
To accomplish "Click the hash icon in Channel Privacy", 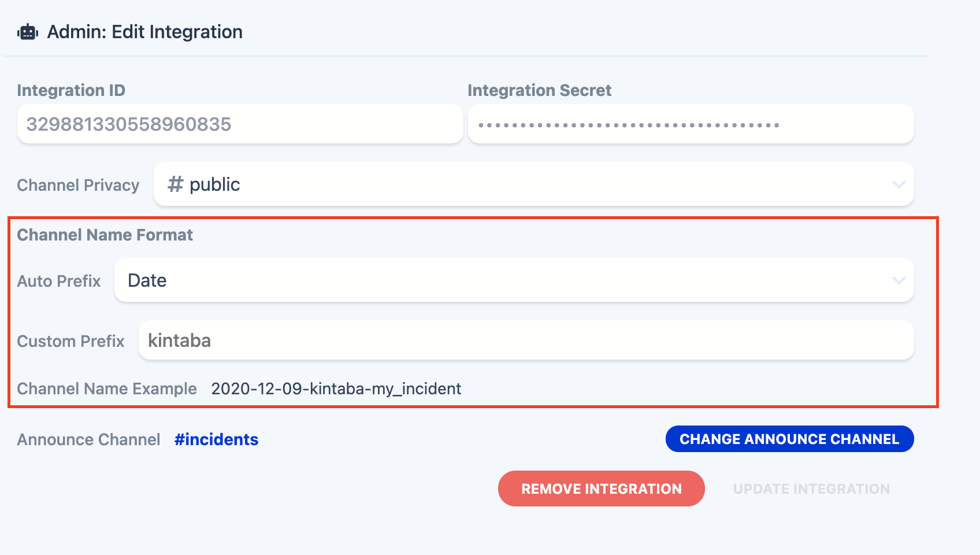I will click(175, 184).
